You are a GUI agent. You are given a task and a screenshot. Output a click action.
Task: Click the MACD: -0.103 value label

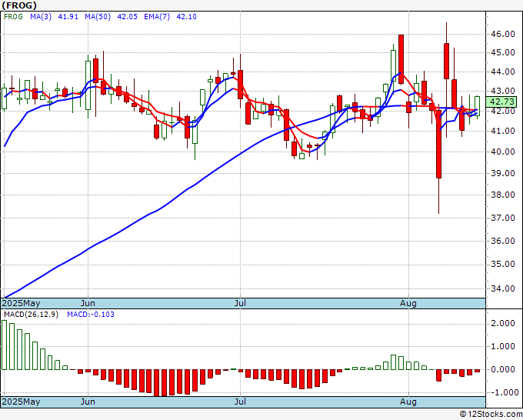click(x=91, y=315)
